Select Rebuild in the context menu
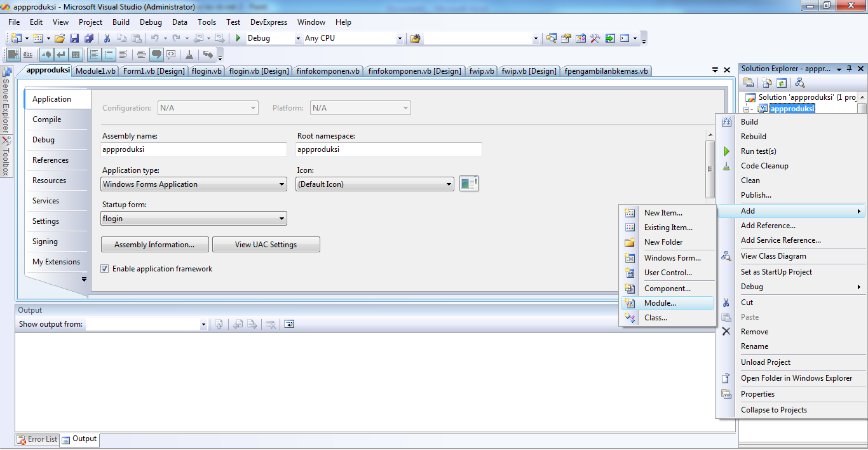868x450 pixels. click(x=791, y=137)
